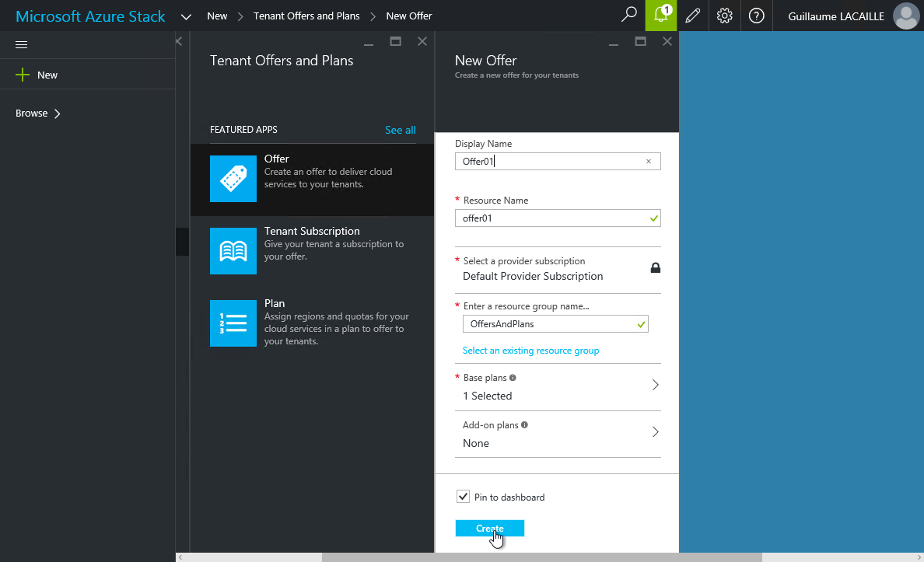The image size is (924, 562).
Task: Open the Default Provider Subscription selector
Action: click(x=558, y=270)
